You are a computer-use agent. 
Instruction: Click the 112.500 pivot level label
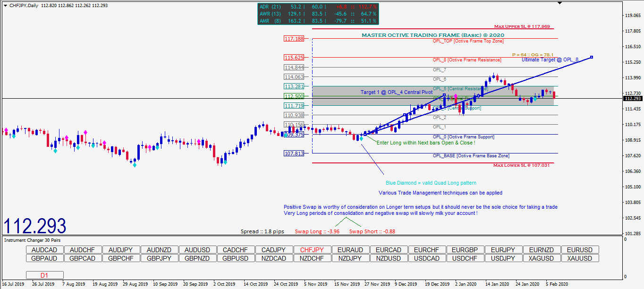coord(294,96)
